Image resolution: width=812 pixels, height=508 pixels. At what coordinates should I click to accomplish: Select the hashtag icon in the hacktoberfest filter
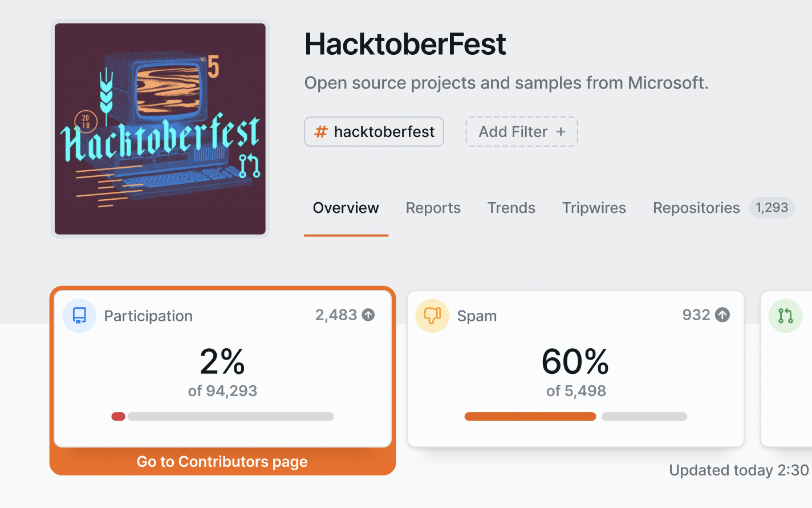coord(321,131)
